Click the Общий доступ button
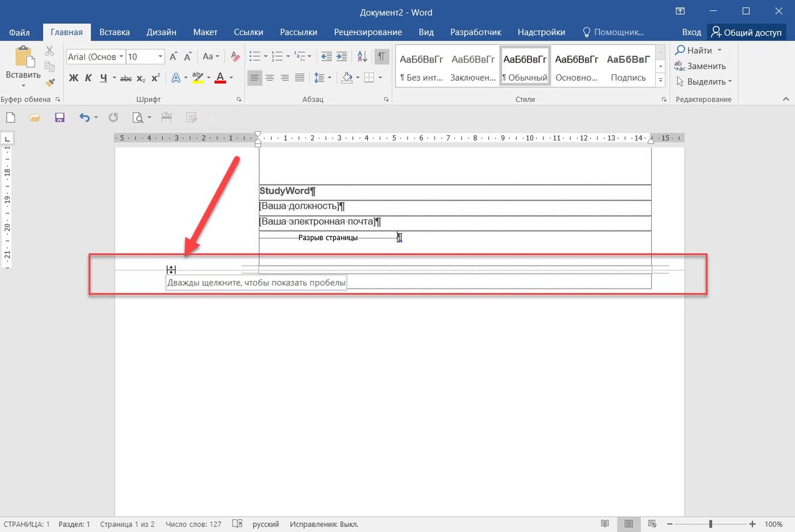 click(x=746, y=32)
